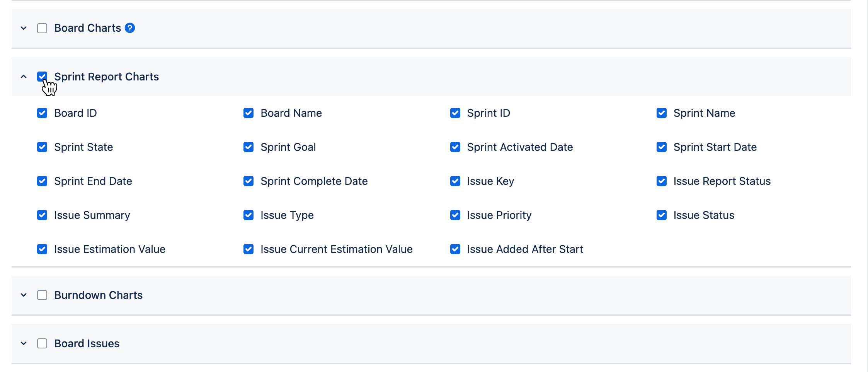Image resolution: width=868 pixels, height=372 pixels.
Task: Enable the Board Charts checkbox
Action: 42,28
